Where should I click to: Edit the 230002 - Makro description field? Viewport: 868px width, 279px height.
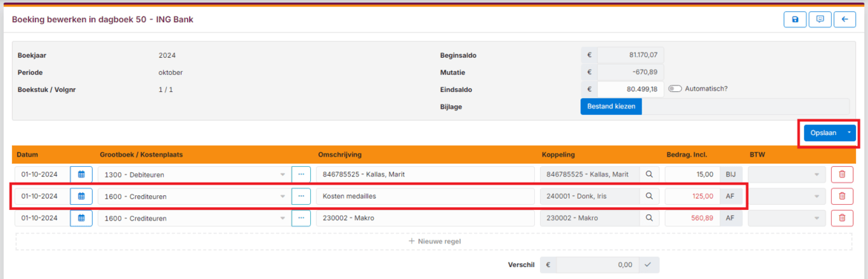[x=425, y=218]
